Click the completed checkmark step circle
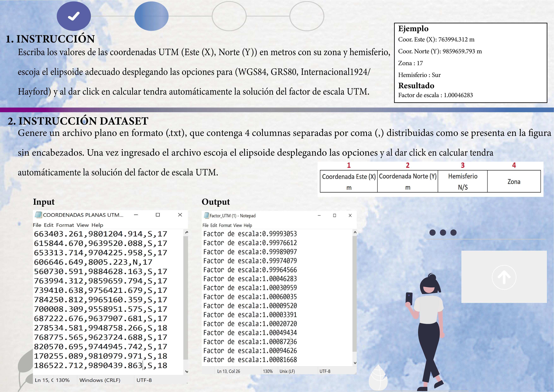The height and width of the screenshot is (392, 554). pyautogui.click(x=74, y=16)
